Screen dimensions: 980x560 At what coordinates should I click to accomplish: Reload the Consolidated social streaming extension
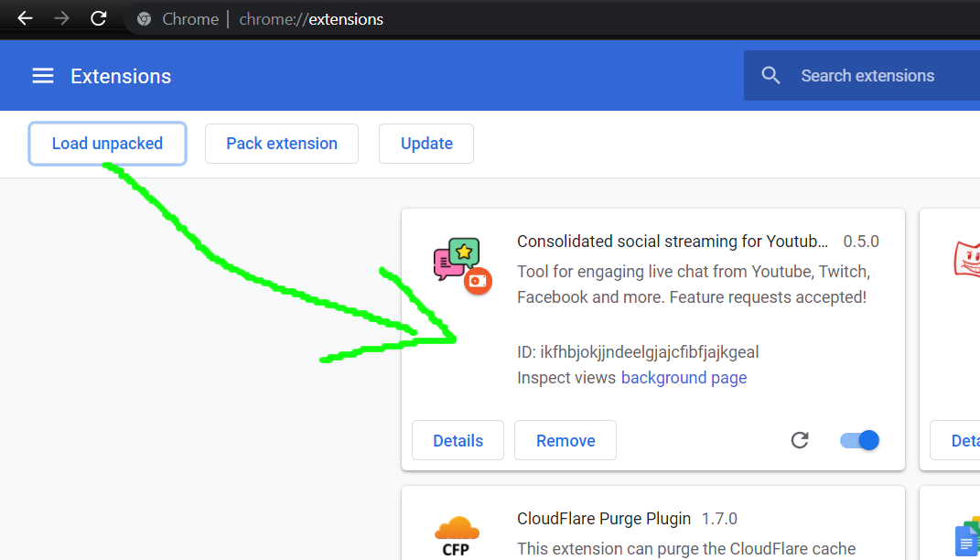(800, 441)
